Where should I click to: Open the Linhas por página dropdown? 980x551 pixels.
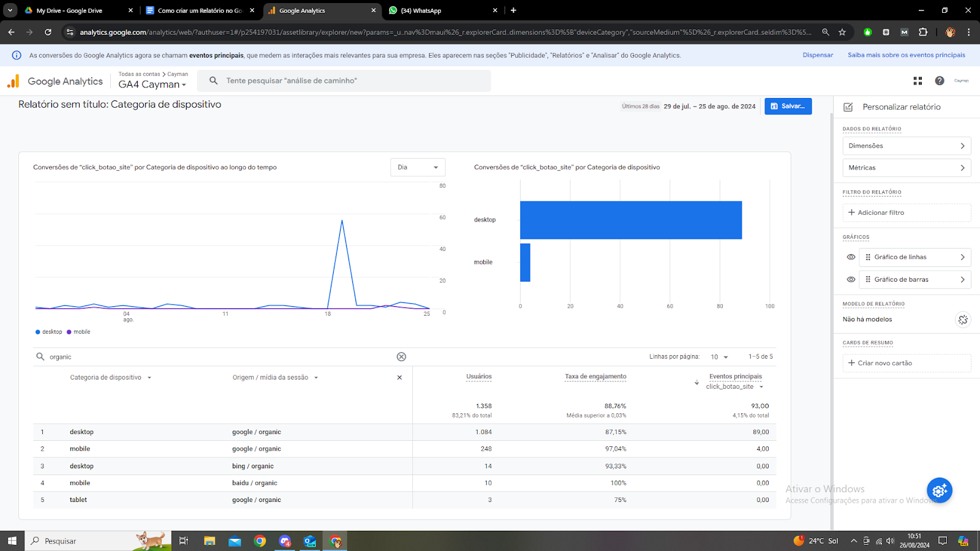pyautogui.click(x=720, y=357)
